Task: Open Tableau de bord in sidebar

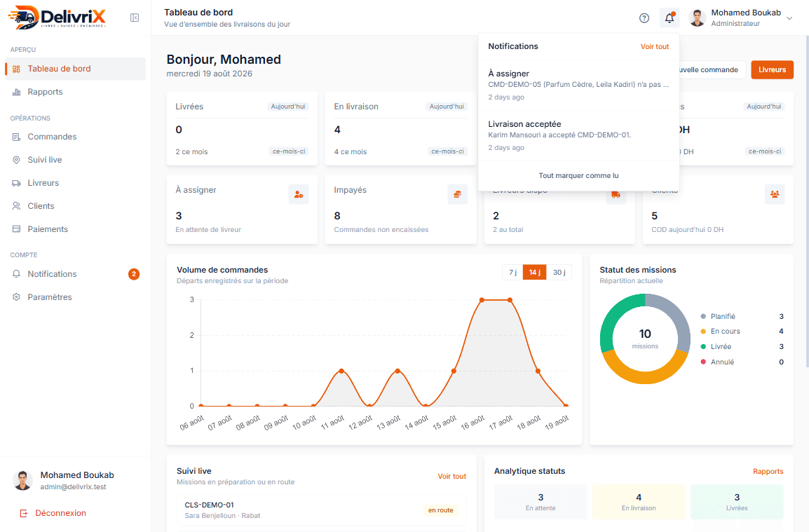Action: point(75,69)
